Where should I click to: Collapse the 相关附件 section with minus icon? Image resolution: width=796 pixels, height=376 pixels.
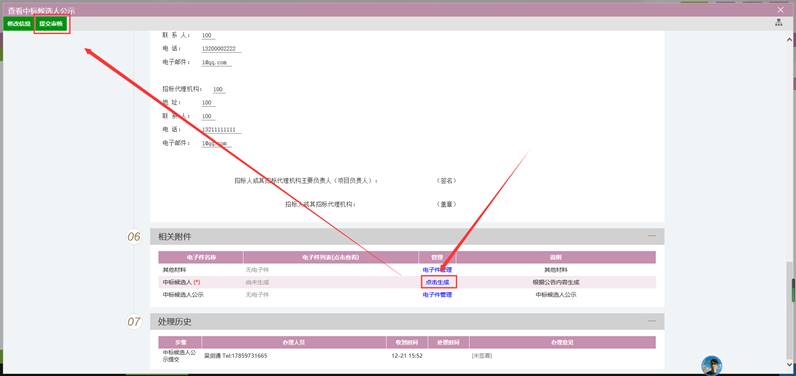(651, 236)
